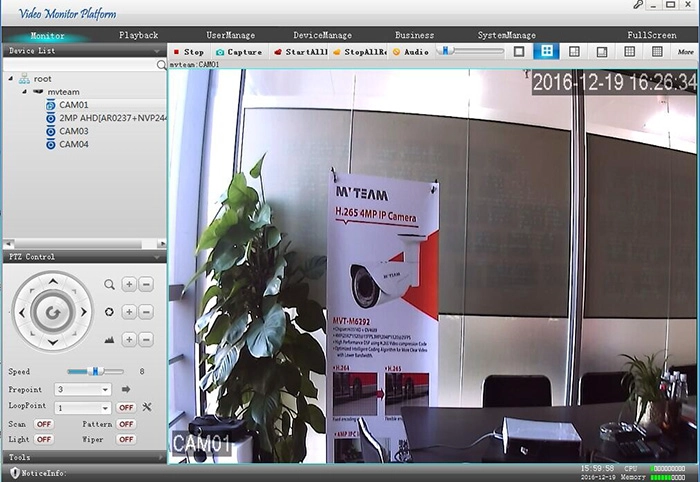Click the NoticeInfo shield icon

(x=15, y=473)
